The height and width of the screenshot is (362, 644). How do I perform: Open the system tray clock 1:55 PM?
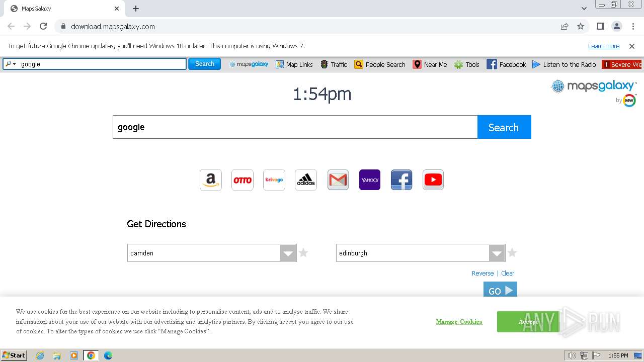click(618, 355)
